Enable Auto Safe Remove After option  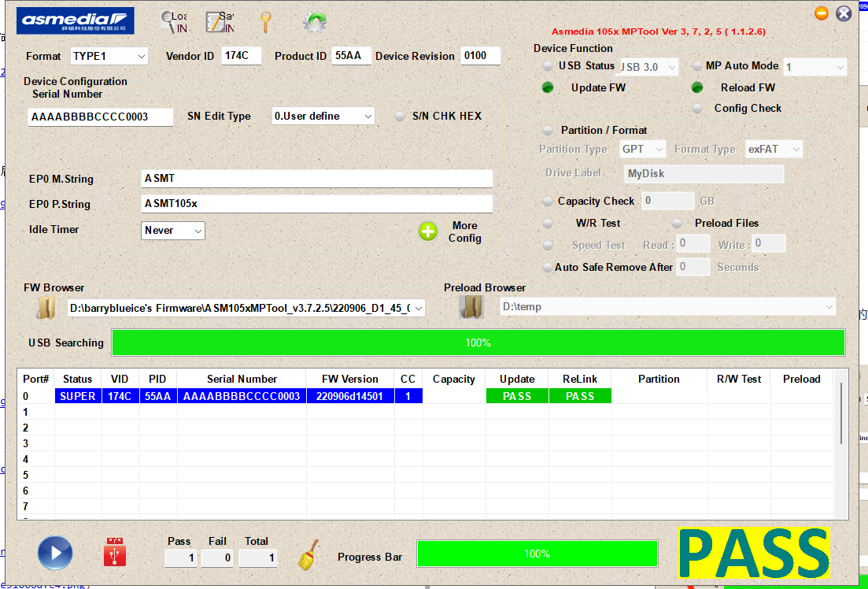[548, 267]
